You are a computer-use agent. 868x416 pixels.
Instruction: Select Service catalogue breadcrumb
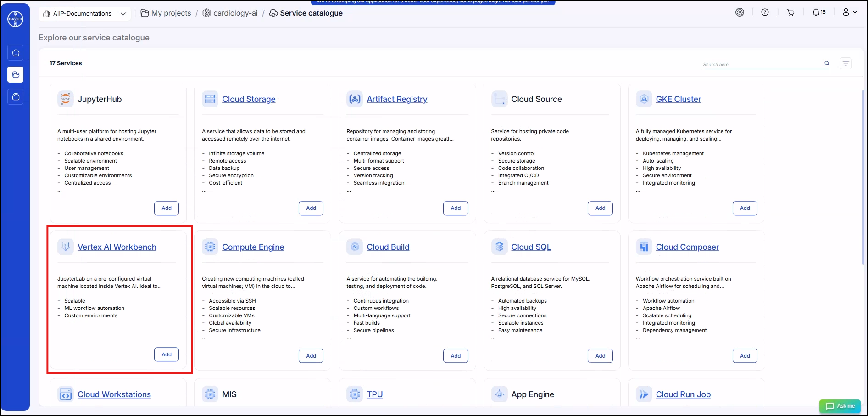[306, 13]
